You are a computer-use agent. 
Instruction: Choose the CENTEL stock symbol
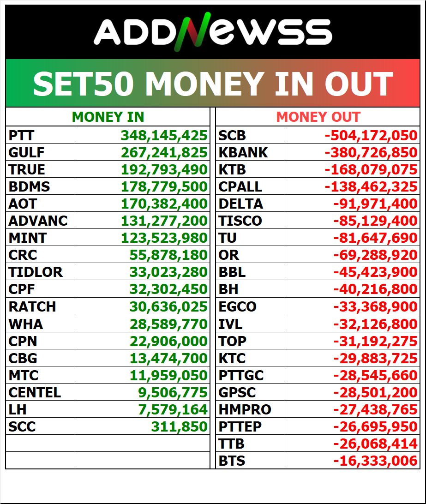coord(35,392)
